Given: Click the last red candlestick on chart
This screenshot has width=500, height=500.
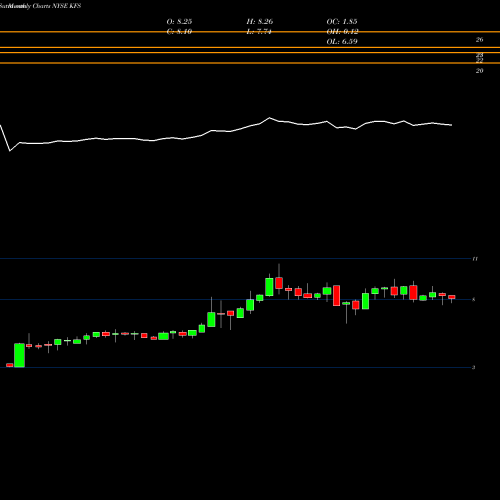Looking at the screenshot, I should tap(452, 297).
